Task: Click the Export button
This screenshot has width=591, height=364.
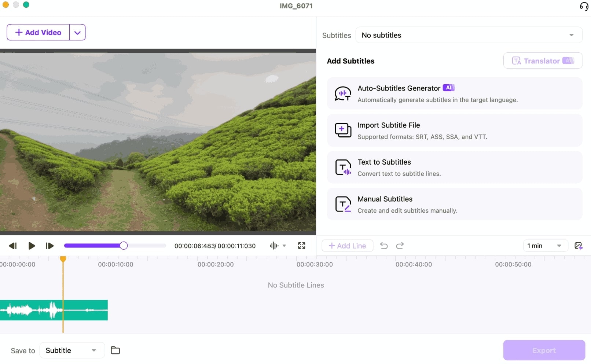Action: (x=544, y=350)
